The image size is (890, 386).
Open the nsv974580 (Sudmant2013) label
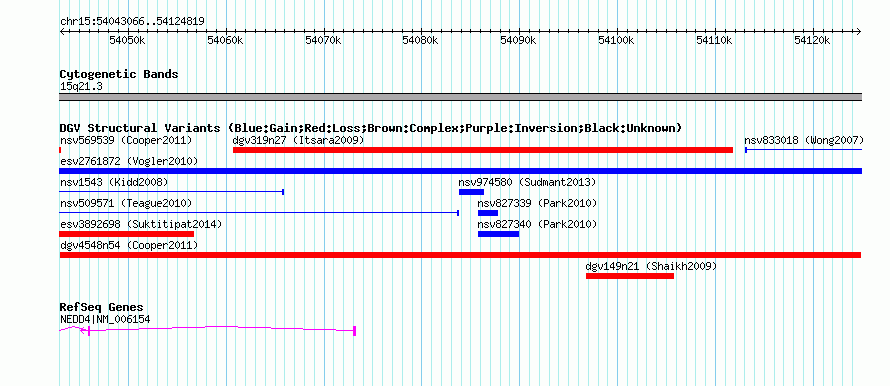[527, 182]
